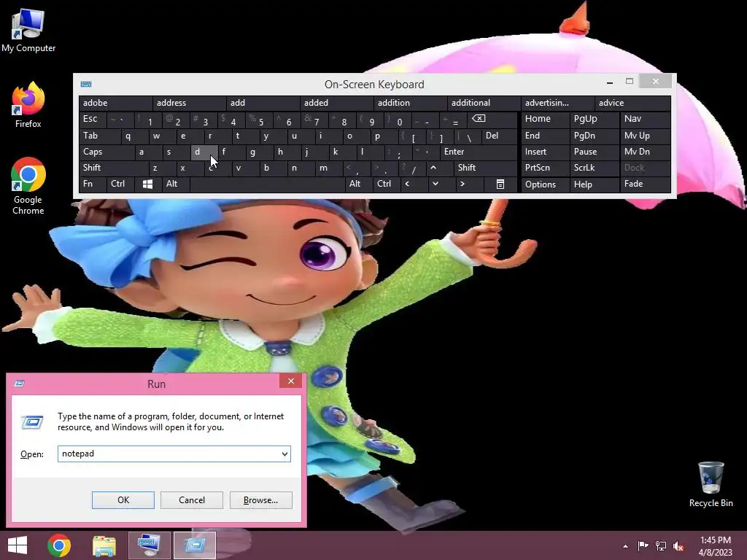Select the Recycle Bin icon
Viewport: 747px width, 560px height.
pyautogui.click(x=711, y=484)
